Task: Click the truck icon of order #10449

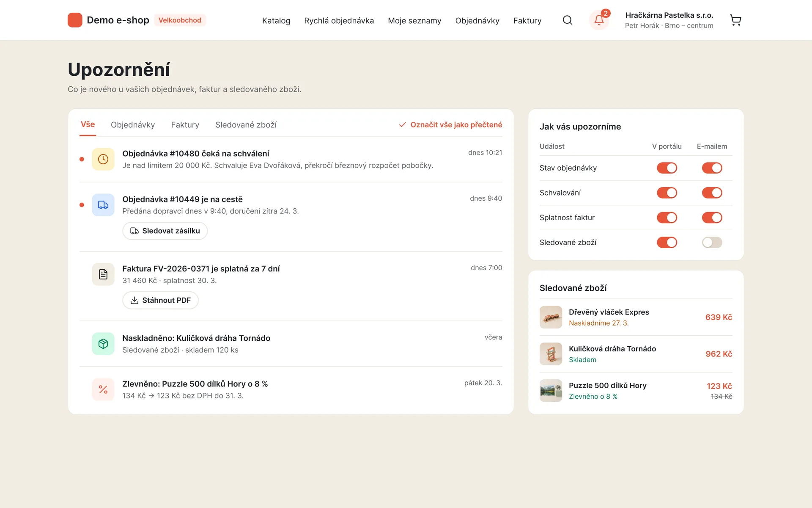Action: click(103, 205)
